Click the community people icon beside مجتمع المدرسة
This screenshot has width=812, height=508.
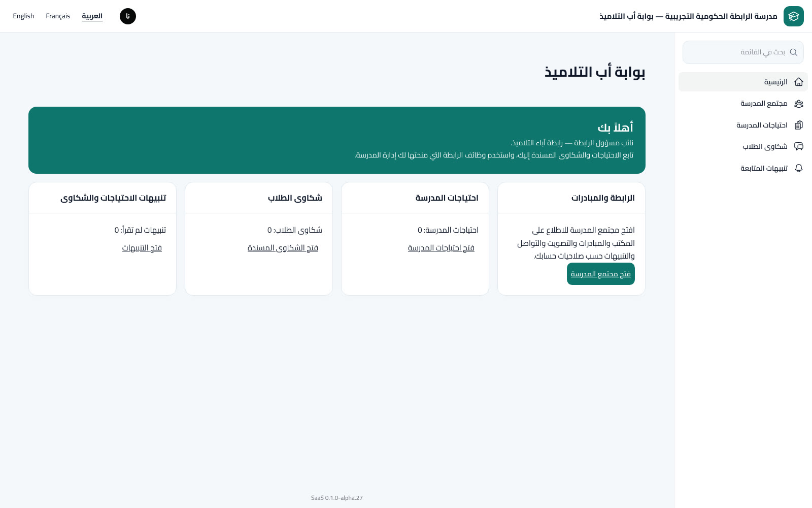[799, 104]
